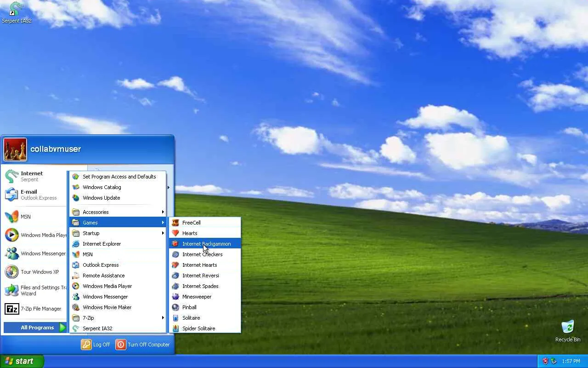This screenshot has height=368, width=588.
Task: Expand the 7-Zip submenu arrow
Action: 163,318
